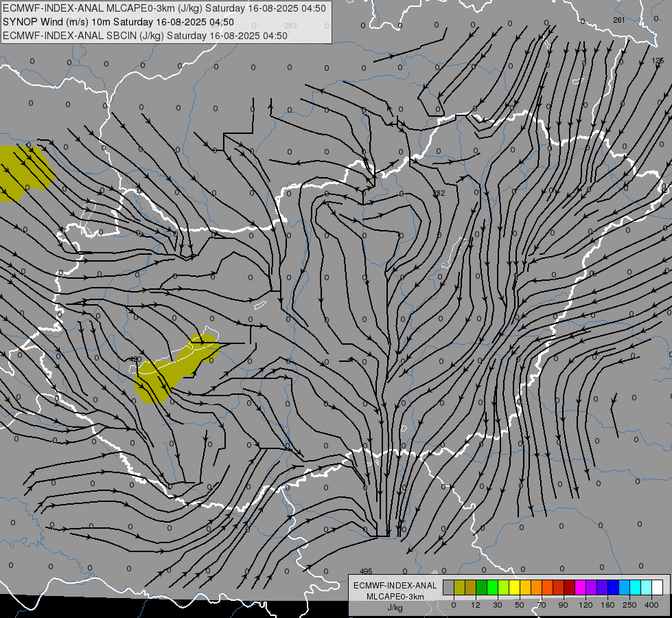The width and height of the screenshot is (672, 618).
Task: Click the legend tick value 30
Action: point(498,605)
